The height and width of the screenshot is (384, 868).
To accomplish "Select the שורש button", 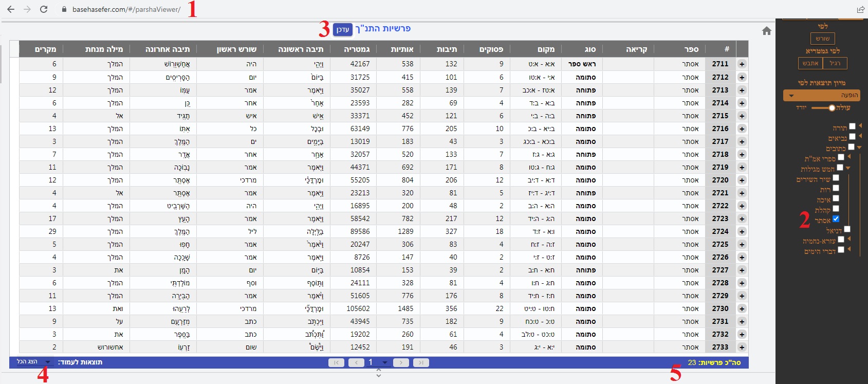I will pyautogui.click(x=822, y=39).
